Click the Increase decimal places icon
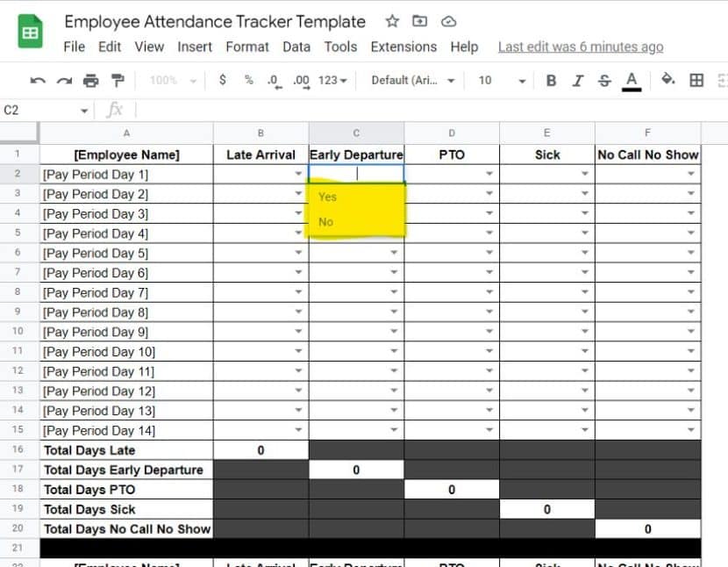Image resolution: width=728 pixels, height=567 pixels. [298, 80]
